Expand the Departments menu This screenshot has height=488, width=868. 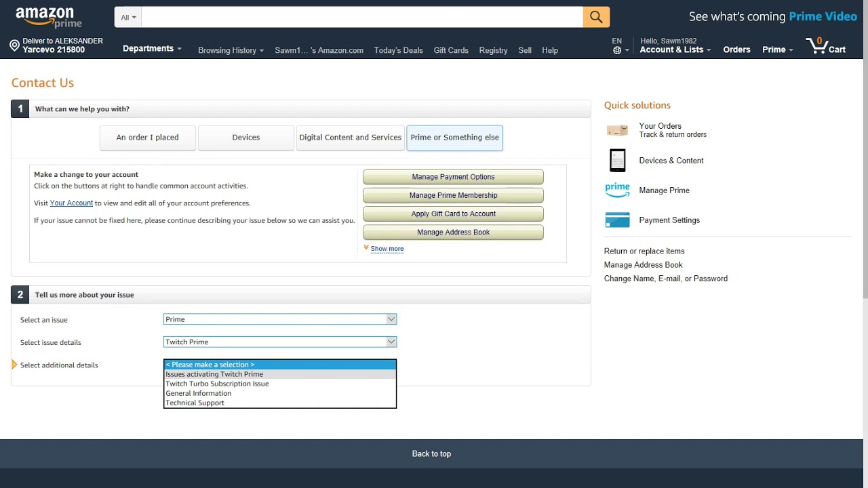click(x=152, y=49)
